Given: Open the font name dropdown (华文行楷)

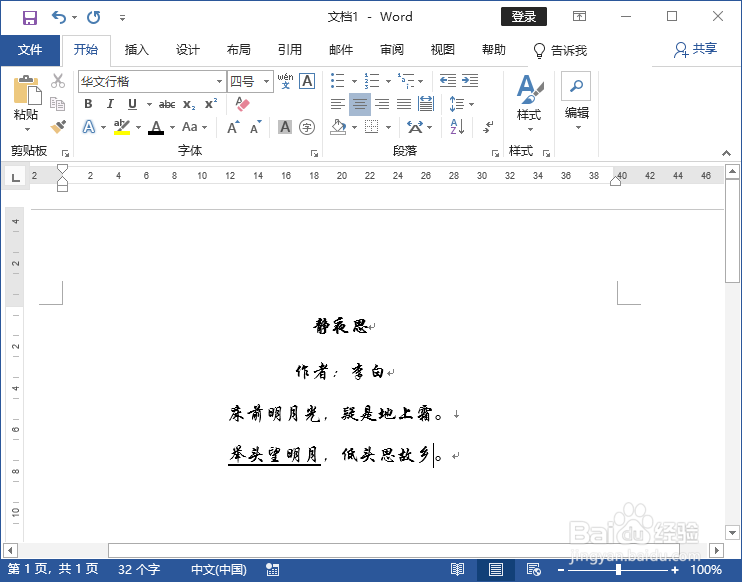Looking at the screenshot, I should tap(219, 81).
